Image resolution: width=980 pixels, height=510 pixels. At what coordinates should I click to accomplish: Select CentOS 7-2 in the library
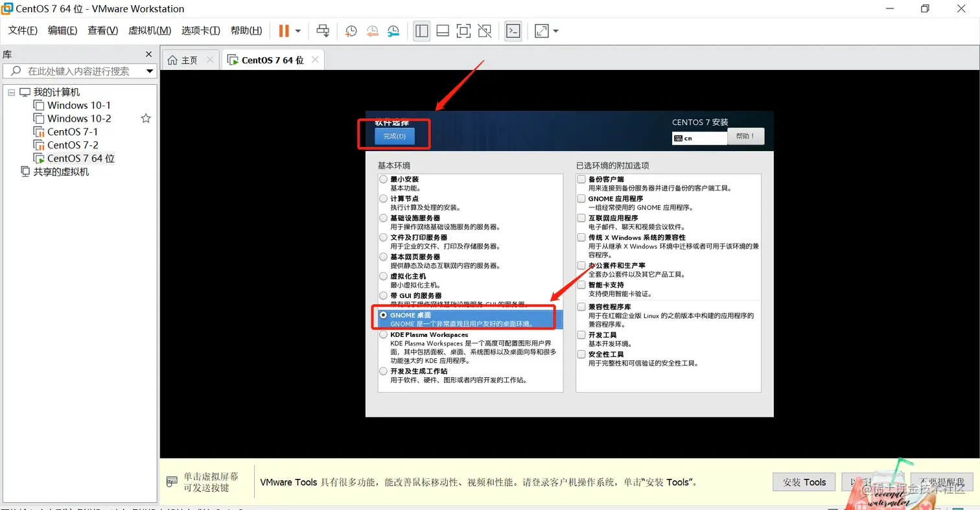coord(65,145)
